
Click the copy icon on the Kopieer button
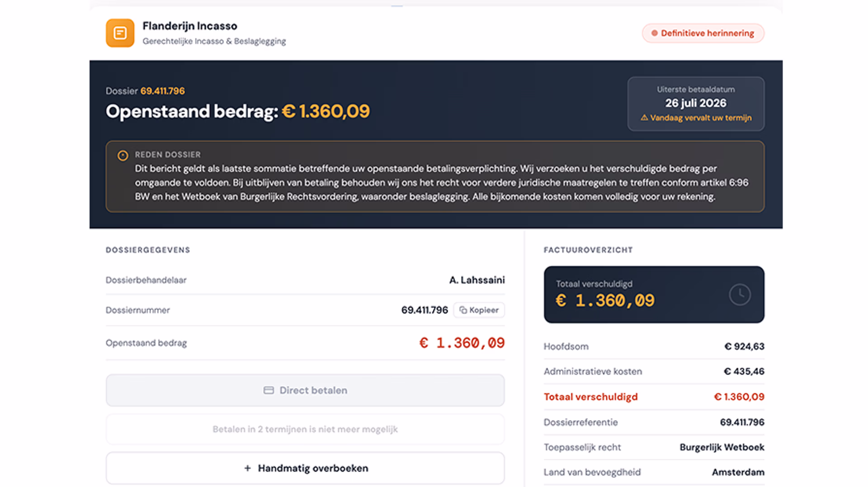click(463, 310)
